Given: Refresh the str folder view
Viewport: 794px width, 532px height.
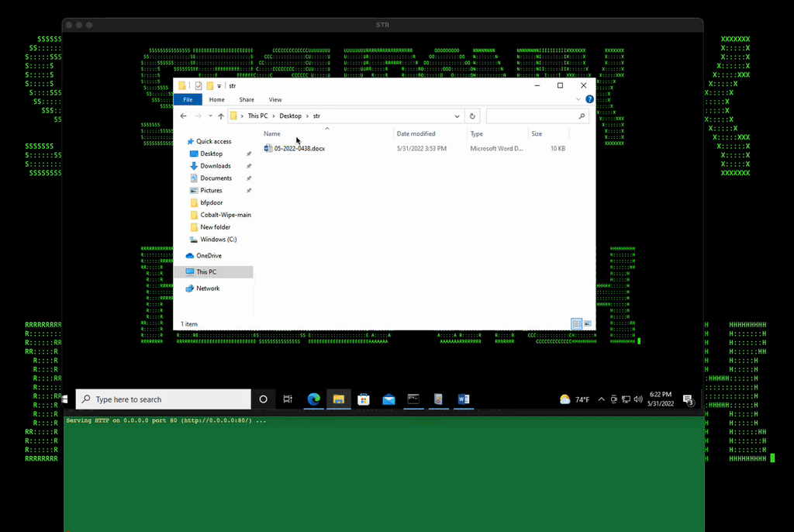Looking at the screenshot, I should point(472,116).
